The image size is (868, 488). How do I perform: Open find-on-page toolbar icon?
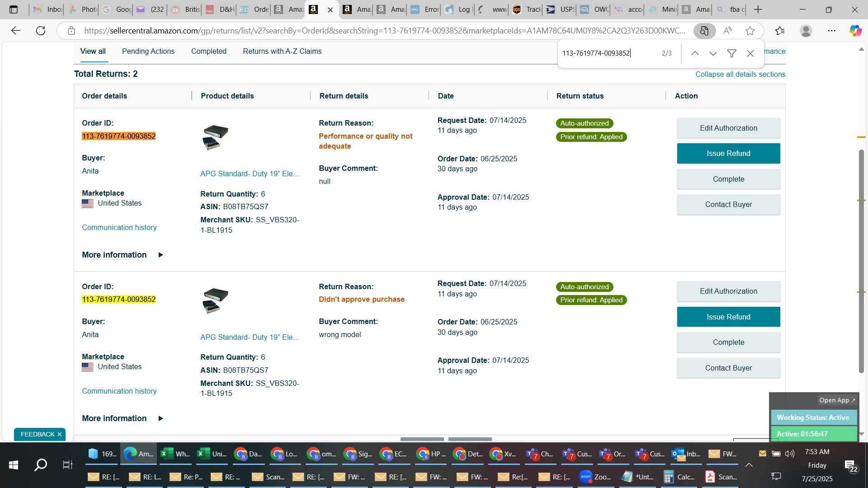(x=704, y=31)
